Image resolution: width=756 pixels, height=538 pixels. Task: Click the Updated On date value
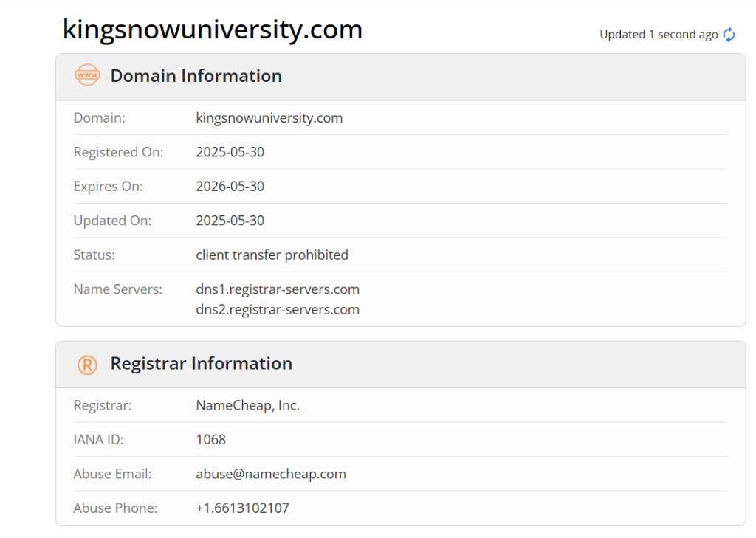[x=230, y=221]
